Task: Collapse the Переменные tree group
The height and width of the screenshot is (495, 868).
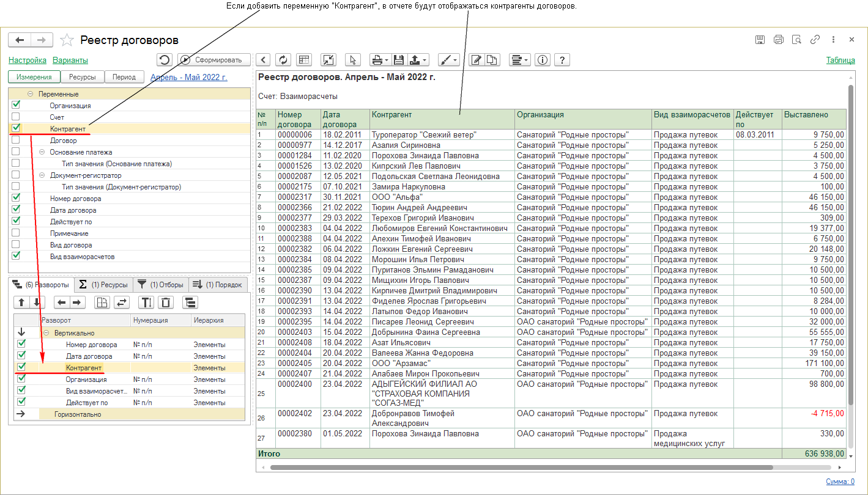Action: (29, 94)
